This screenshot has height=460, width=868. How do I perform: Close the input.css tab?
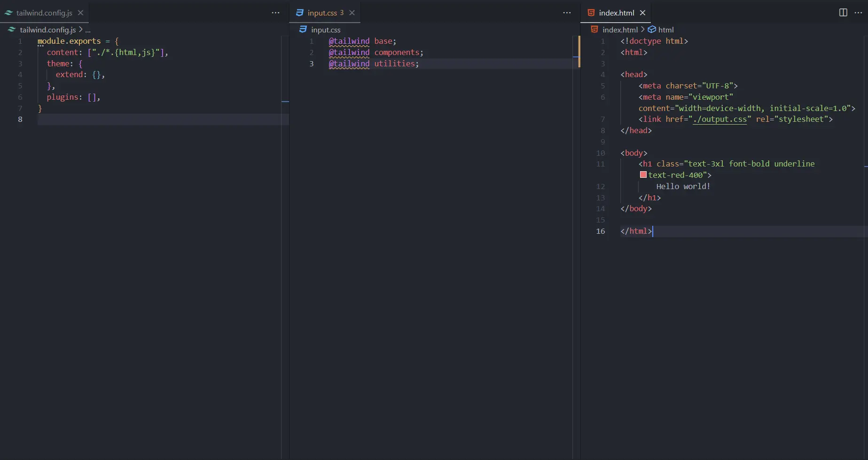point(352,13)
